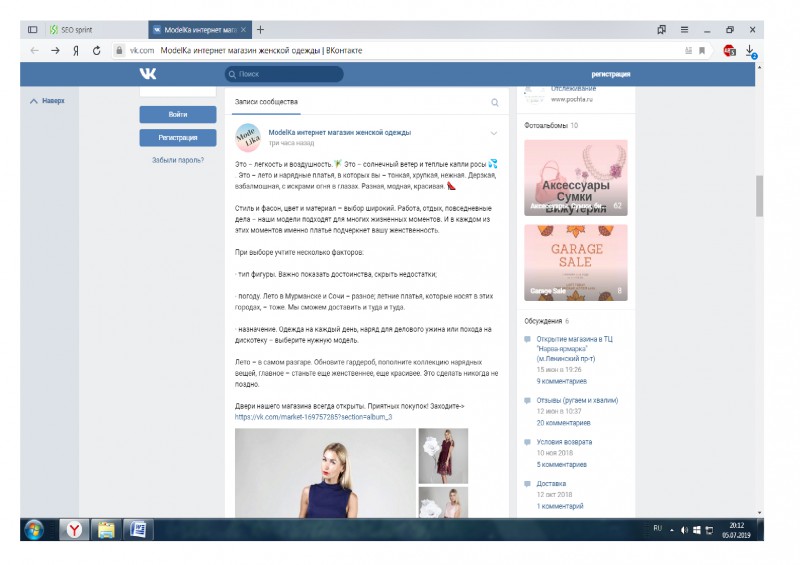
Task: Open Открытие магазина в ТЦ discussion
Action: tap(574, 349)
